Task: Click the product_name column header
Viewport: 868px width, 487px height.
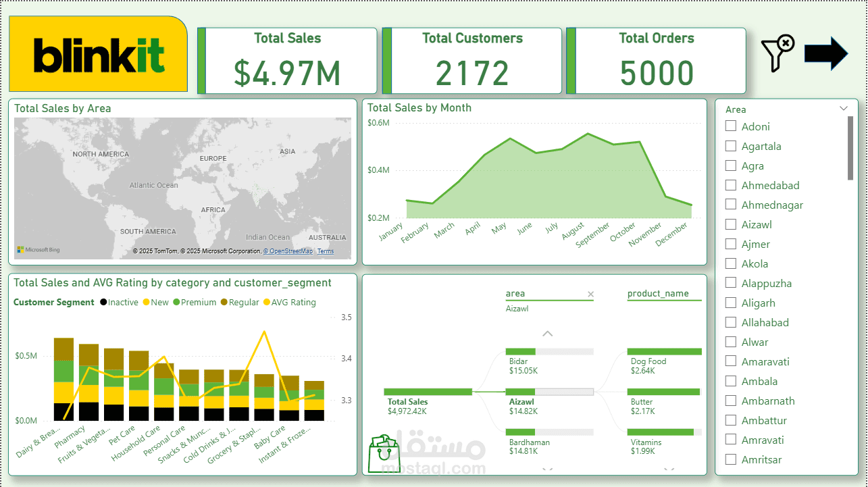Action: (658, 294)
